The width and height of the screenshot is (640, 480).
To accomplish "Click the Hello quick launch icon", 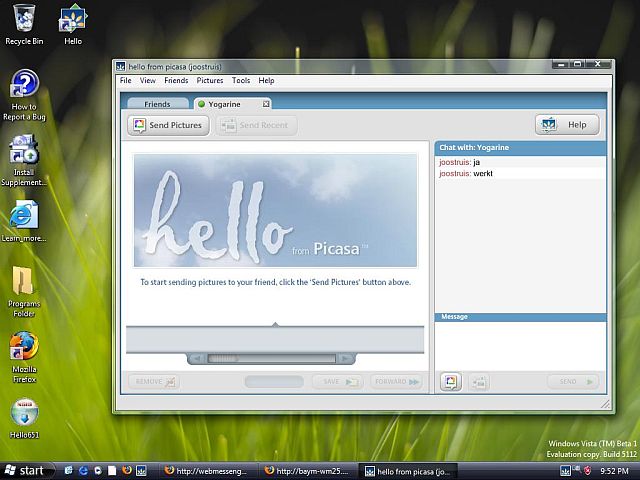I will tap(141, 471).
